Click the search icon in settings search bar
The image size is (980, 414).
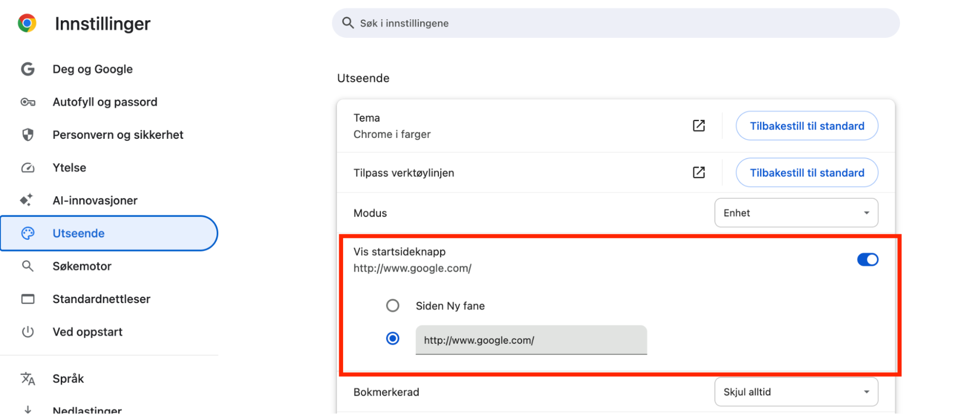point(348,23)
